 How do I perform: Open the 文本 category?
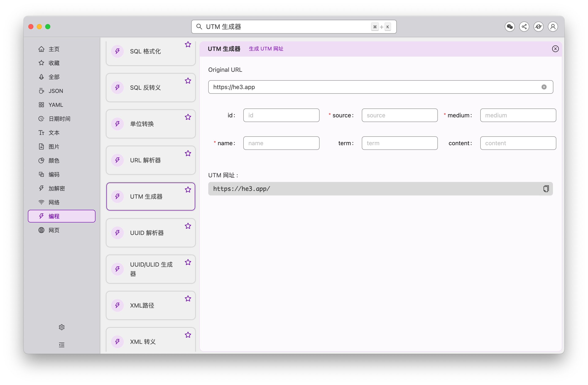point(62,133)
